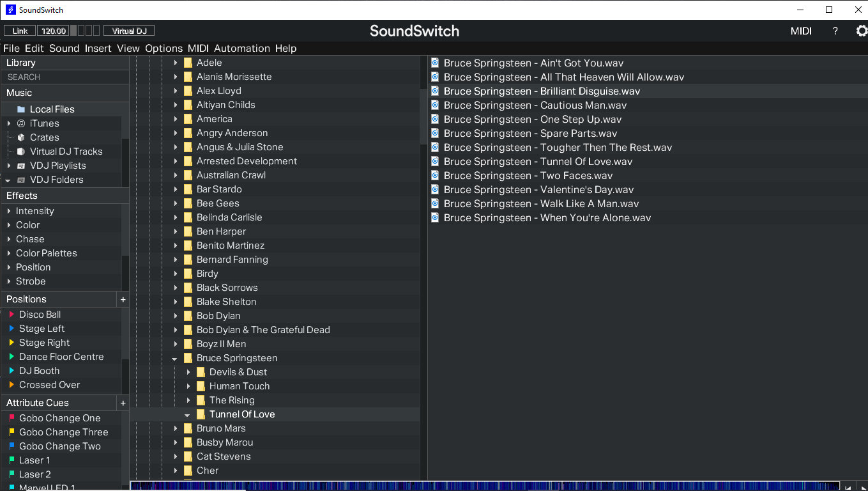Viewport: 868px width, 491px height.
Task: Select the Bee Gees folder
Action: 218,203
